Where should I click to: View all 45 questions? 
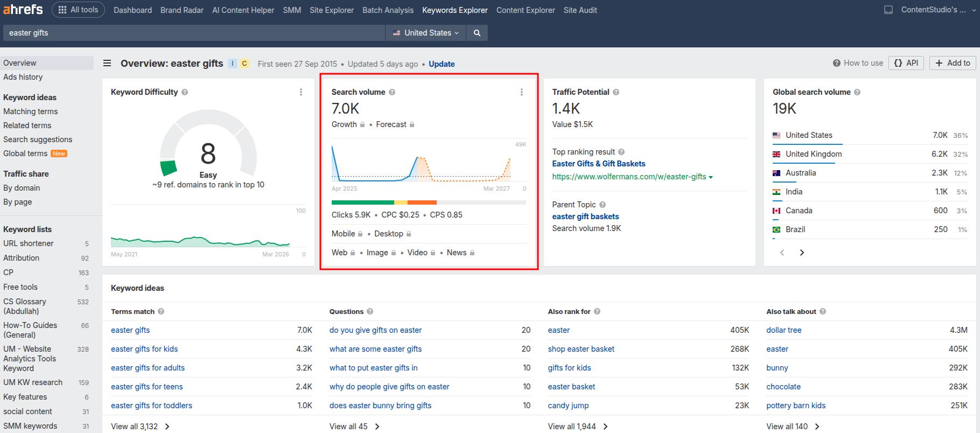pos(354,427)
